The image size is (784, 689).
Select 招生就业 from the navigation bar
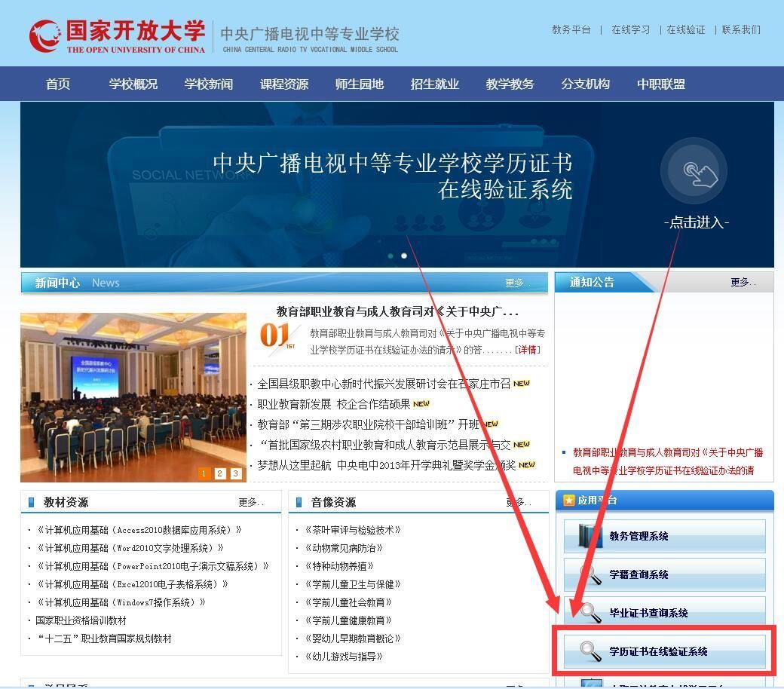tap(435, 84)
